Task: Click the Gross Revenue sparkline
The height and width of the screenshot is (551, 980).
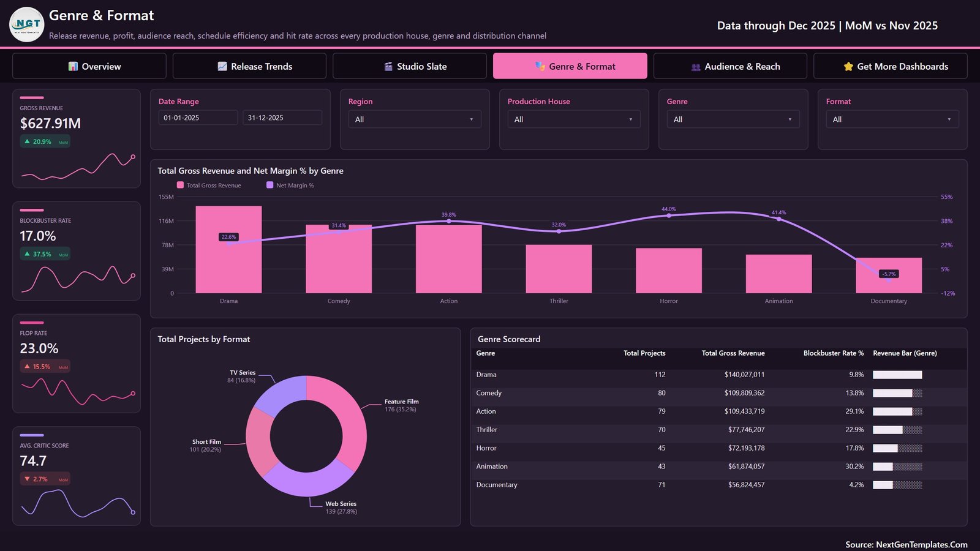Action: (x=78, y=167)
